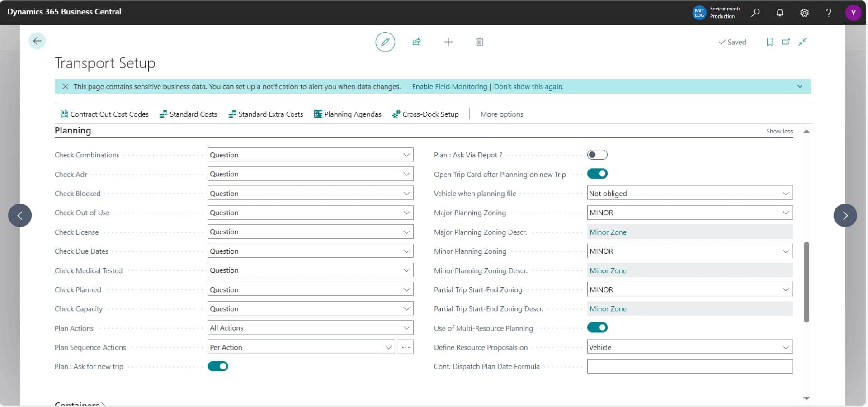The width and height of the screenshot is (868, 407).
Task: Click the edit pencil icon
Action: (385, 42)
